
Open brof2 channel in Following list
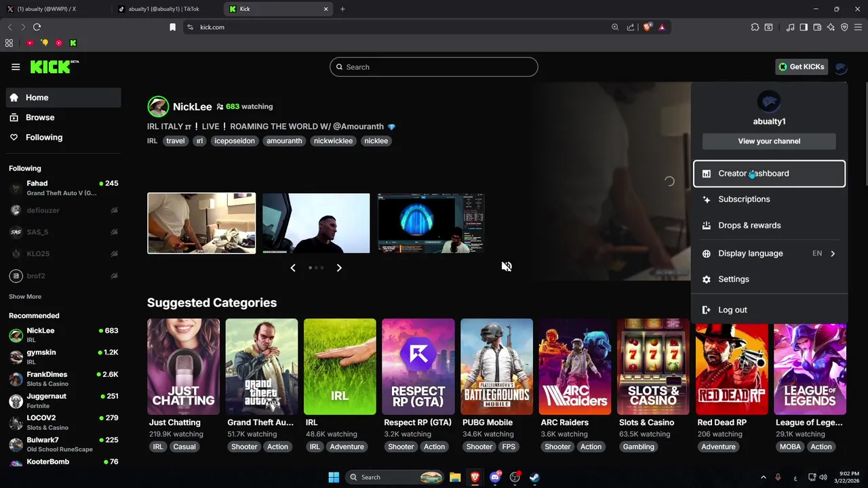point(64,276)
